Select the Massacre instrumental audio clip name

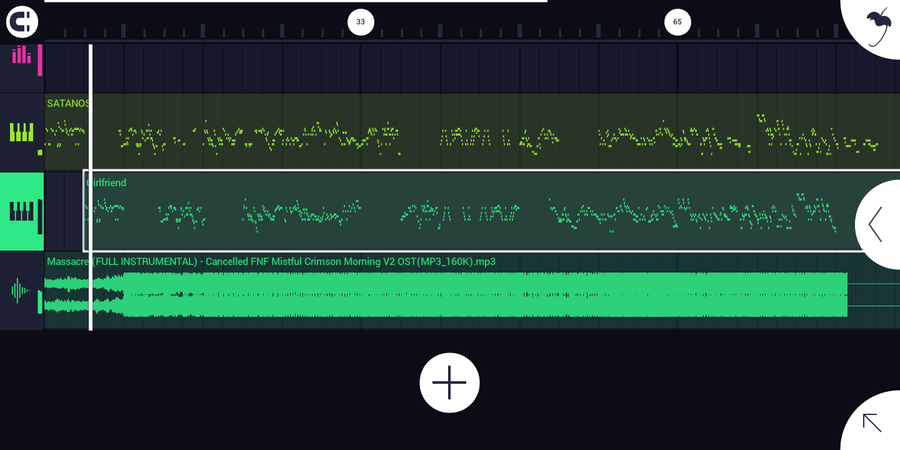point(271,262)
